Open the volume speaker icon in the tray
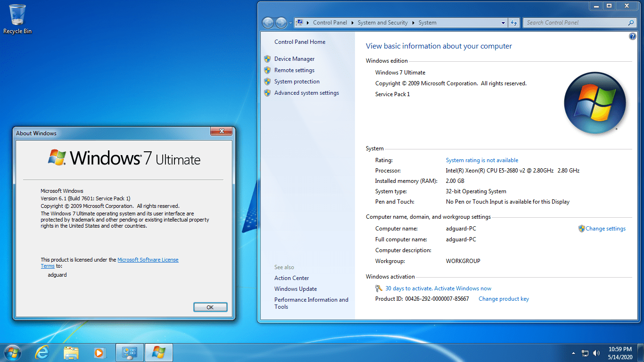This screenshot has width=644, height=362. click(596, 353)
